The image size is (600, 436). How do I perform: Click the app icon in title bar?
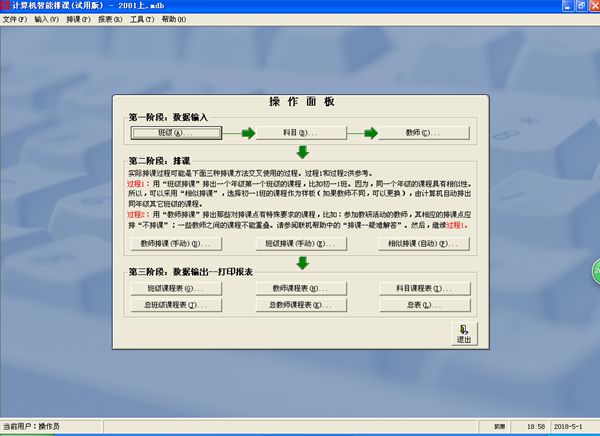click(5, 5)
